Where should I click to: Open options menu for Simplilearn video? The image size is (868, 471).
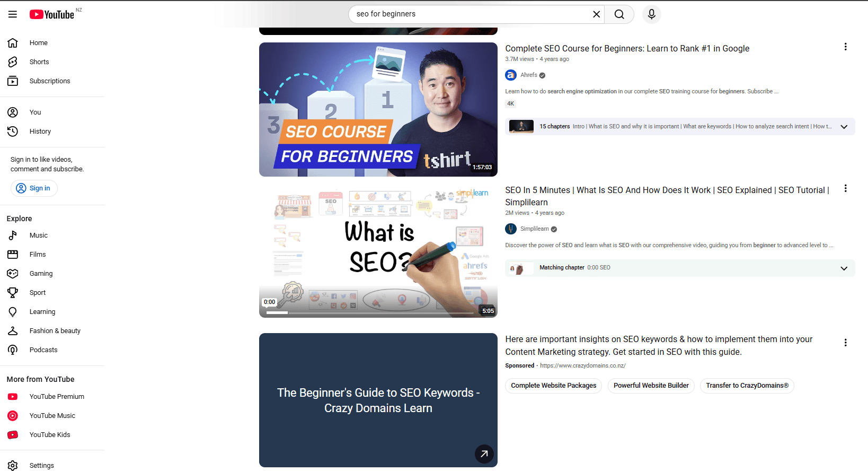pyautogui.click(x=845, y=188)
